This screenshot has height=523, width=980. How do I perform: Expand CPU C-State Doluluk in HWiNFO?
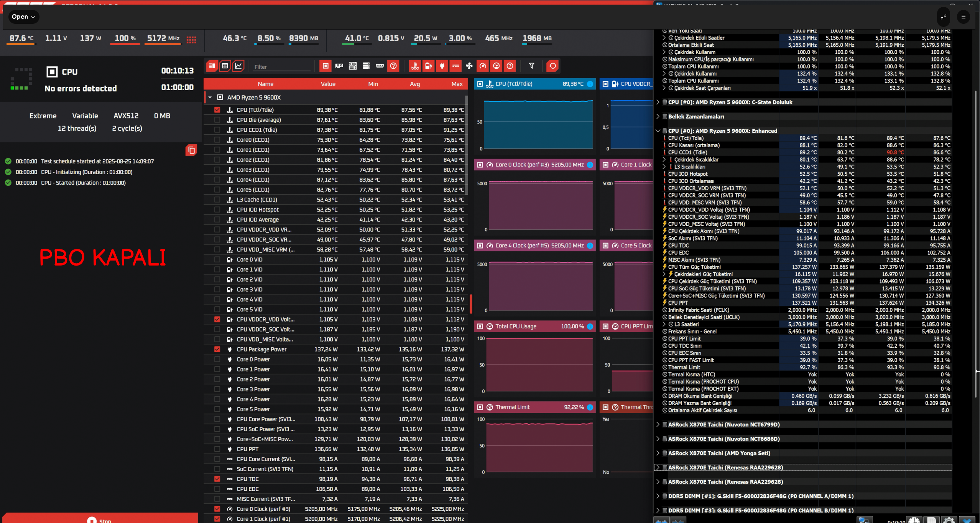(x=658, y=102)
